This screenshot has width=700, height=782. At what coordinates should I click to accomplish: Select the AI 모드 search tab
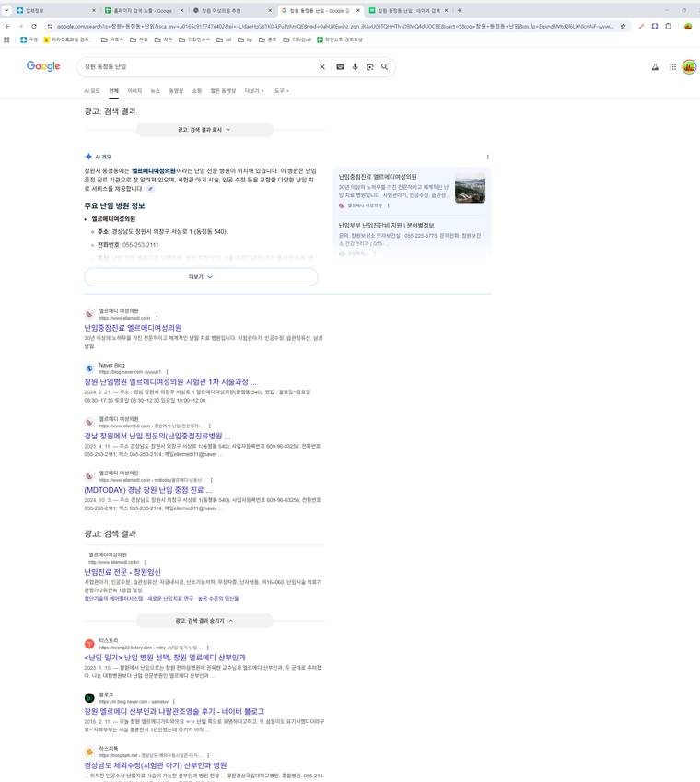point(92,91)
